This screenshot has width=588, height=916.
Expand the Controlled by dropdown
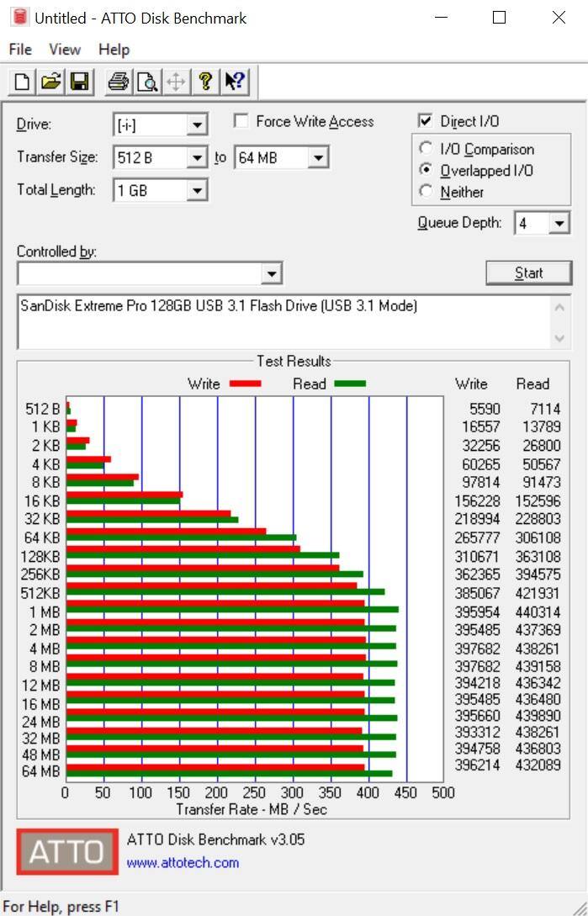point(271,273)
